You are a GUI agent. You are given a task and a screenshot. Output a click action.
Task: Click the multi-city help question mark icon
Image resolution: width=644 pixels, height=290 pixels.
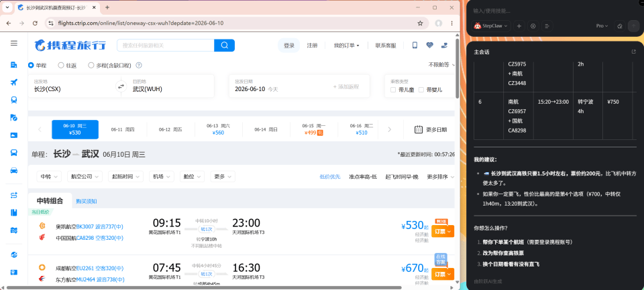[139, 65]
